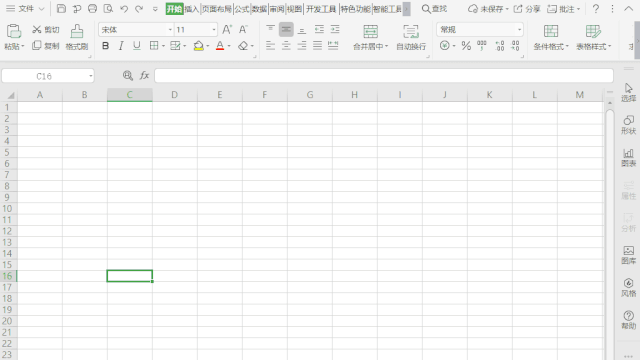
Task: Increase indent icon
Action: click(x=335, y=29)
